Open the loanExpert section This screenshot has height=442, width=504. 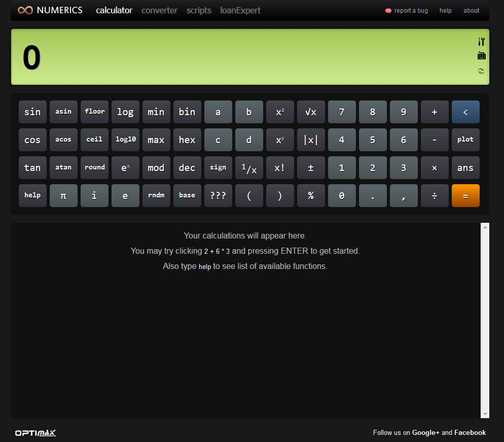point(240,10)
